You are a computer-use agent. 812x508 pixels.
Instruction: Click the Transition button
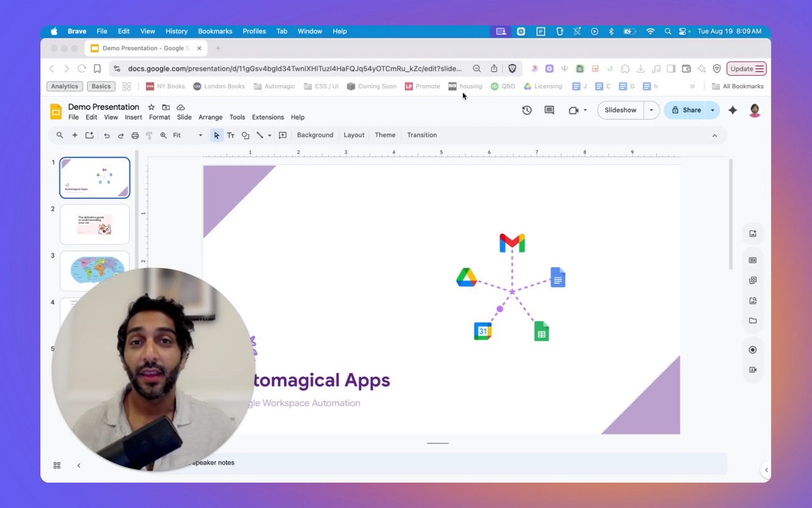[422, 135]
